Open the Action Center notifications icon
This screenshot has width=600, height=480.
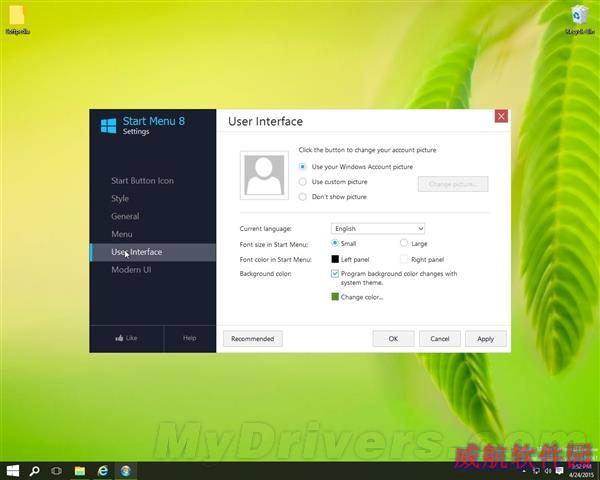[x=559, y=470]
